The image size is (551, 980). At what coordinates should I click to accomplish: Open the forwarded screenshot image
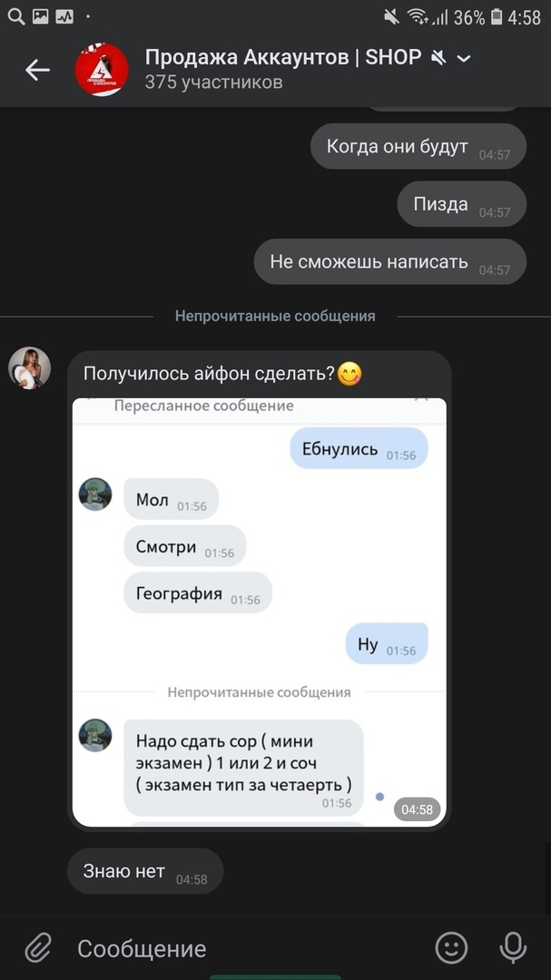(x=259, y=612)
